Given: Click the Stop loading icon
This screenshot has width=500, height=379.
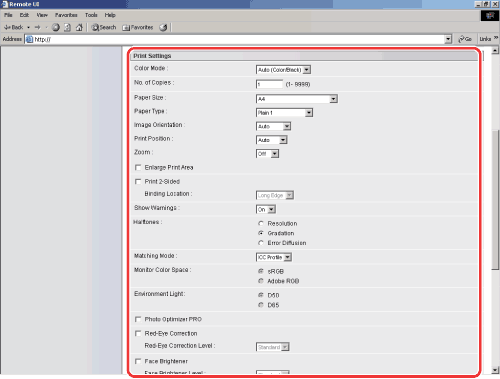Looking at the screenshot, I should tap(56, 27).
